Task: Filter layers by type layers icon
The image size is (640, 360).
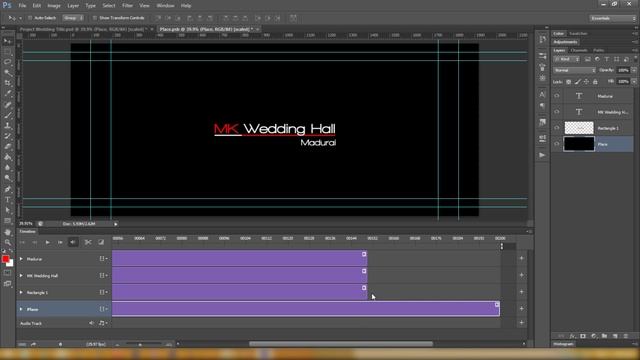Action: click(607, 60)
